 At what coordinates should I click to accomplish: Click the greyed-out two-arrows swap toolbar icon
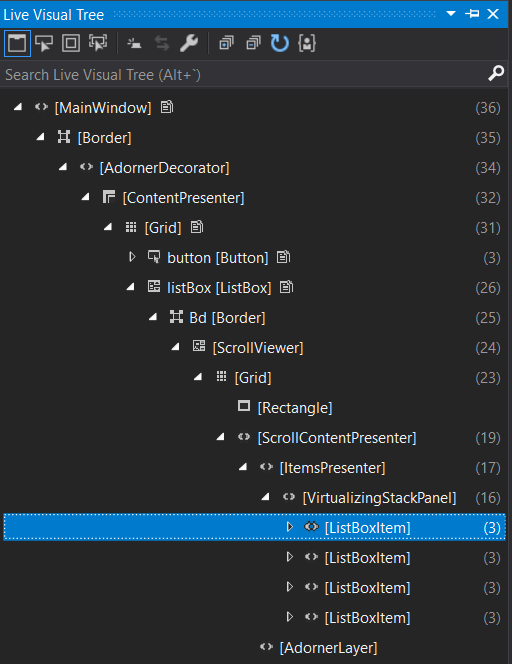[x=162, y=43]
